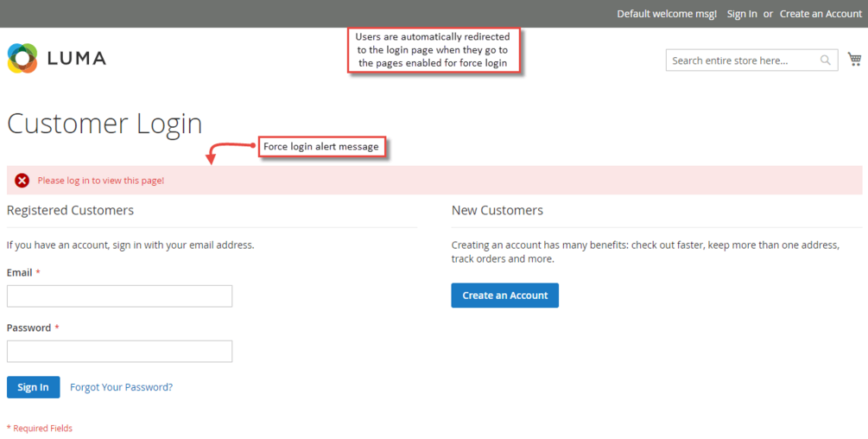Viewport: 868px width, 439px height.
Task: Open the Forgot Your Password link
Action: [121, 387]
